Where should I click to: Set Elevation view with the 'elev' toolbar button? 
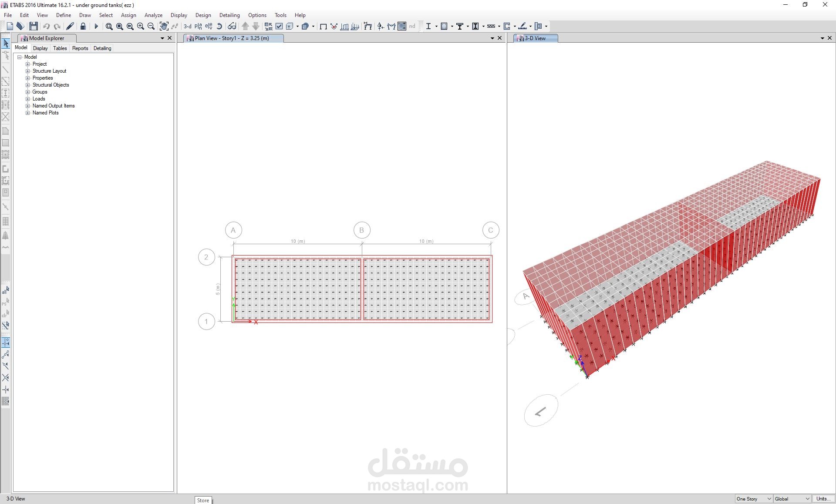click(x=209, y=26)
